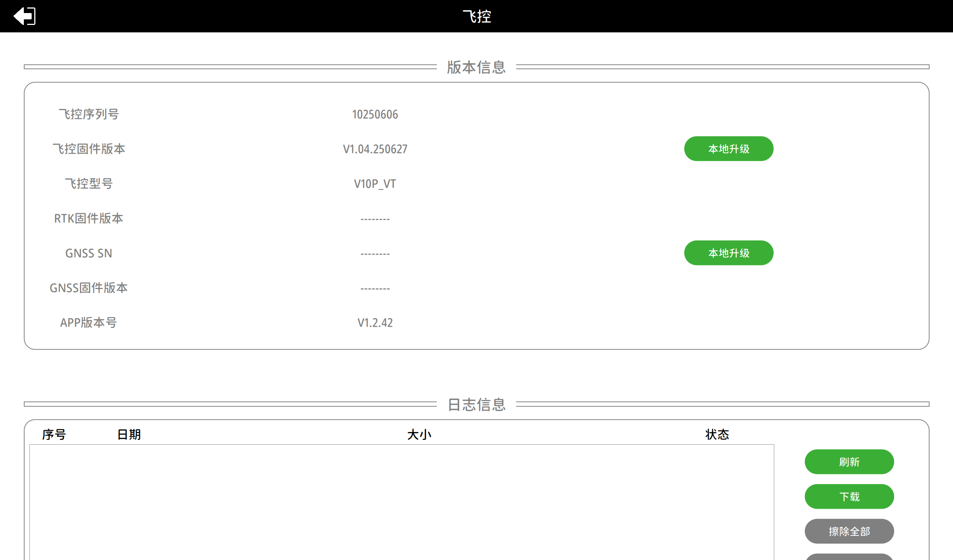The height and width of the screenshot is (560, 953).
Task: Click the GNSS固件版本 placeholder dashes
Action: [375, 288]
